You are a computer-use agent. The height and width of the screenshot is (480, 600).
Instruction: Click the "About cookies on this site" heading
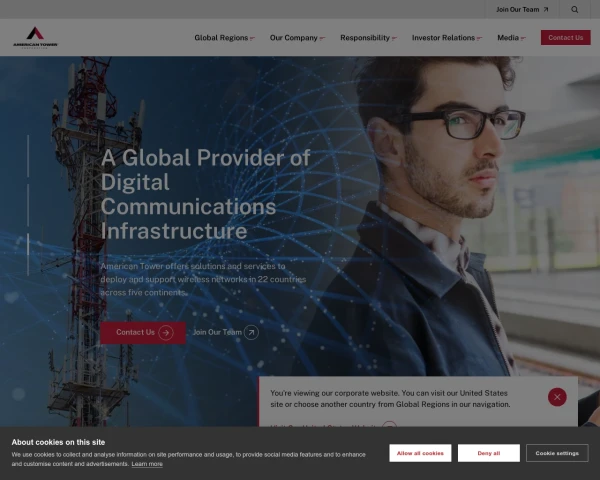point(58,442)
